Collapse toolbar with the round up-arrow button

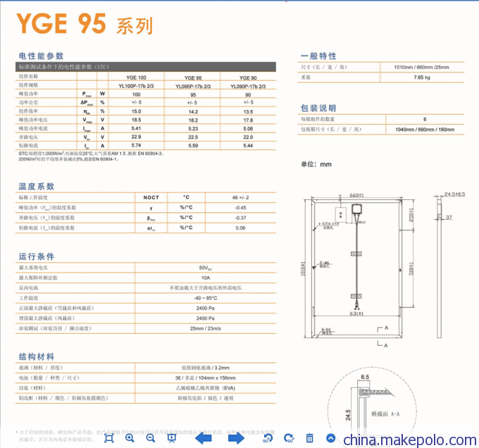(x=330, y=437)
